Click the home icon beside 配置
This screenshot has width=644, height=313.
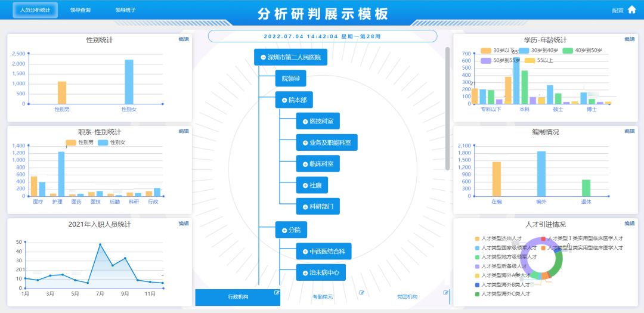coord(631,10)
